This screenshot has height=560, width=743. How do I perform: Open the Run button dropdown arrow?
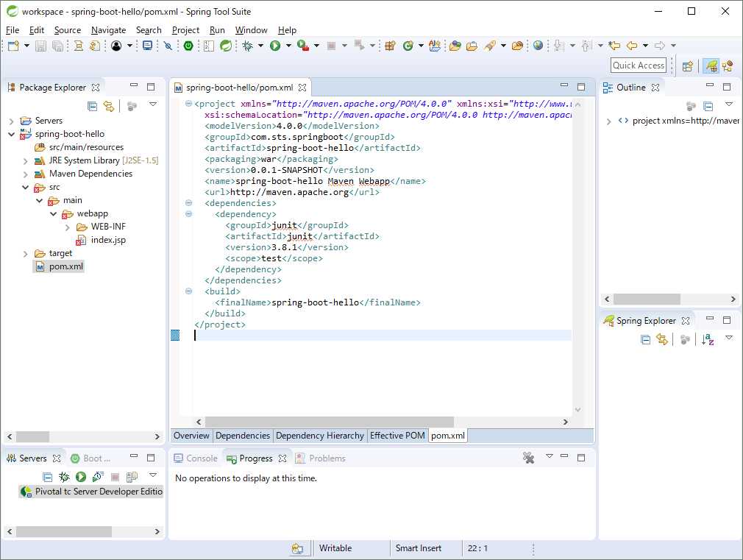[x=288, y=46]
